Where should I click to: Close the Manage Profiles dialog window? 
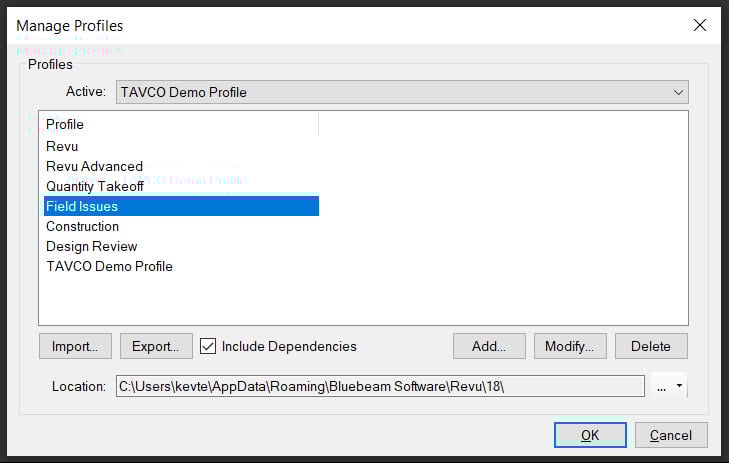(x=700, y=25)
